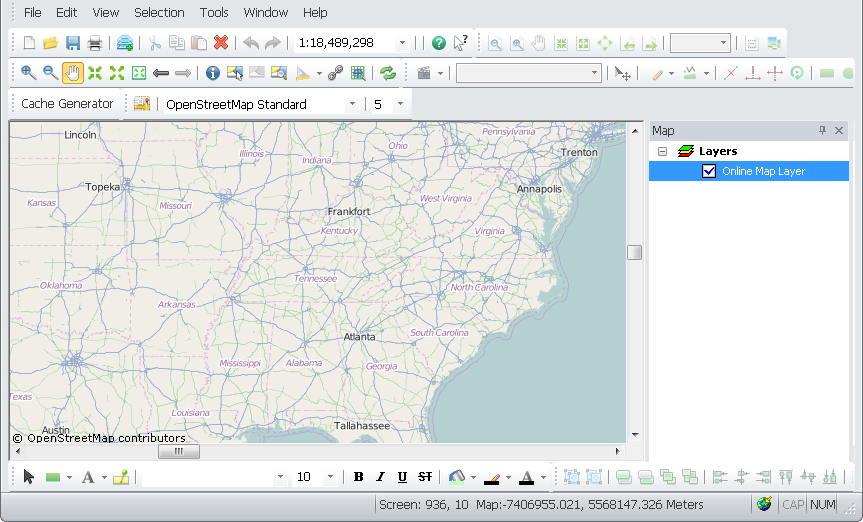
Task: Open the View menu
Action: 106,12
